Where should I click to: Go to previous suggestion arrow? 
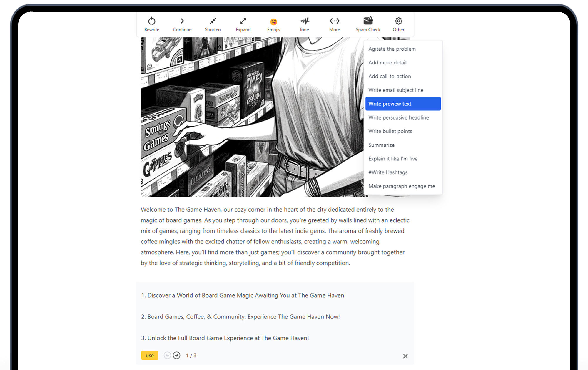tap(167, 355)
